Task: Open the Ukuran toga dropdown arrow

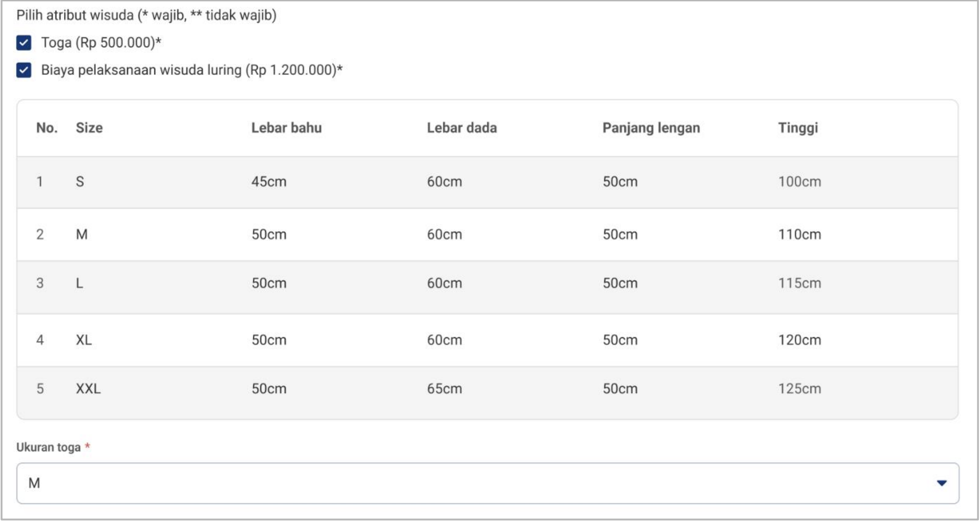Action: click(941, 483)
